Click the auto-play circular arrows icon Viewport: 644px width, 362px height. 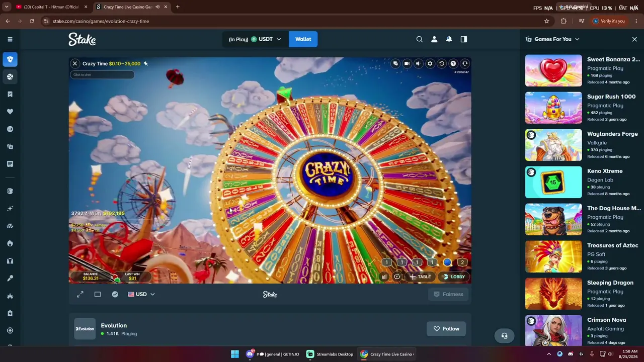(x=397, y=277)
